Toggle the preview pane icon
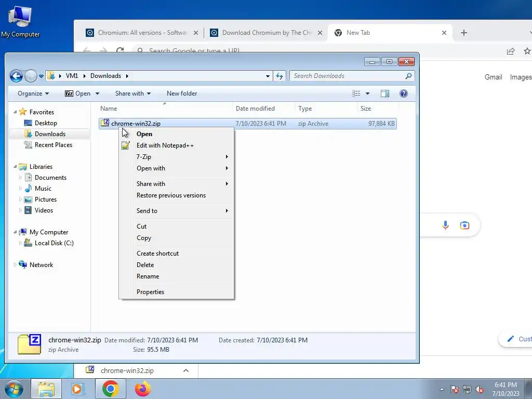The height and width of the screenshot is (399, 532). 385,94
